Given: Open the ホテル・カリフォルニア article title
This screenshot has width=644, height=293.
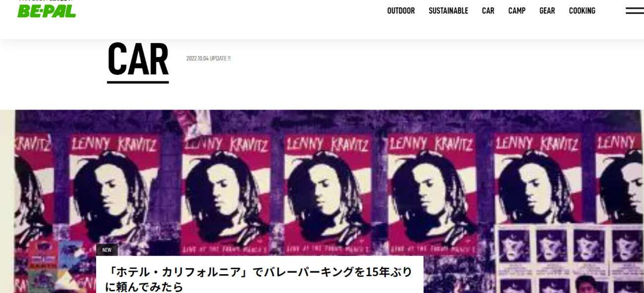Looking at the screenshot, I should coord(258,272).
